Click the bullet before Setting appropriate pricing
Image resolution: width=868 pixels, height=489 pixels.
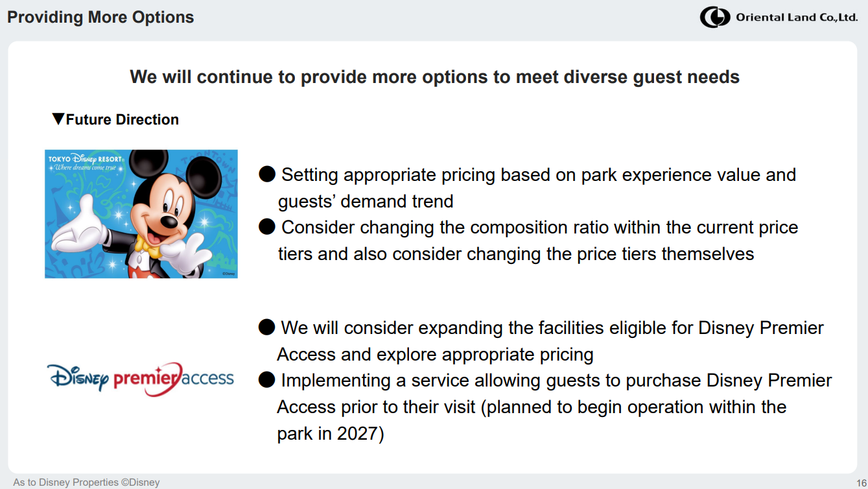[267, 174]
